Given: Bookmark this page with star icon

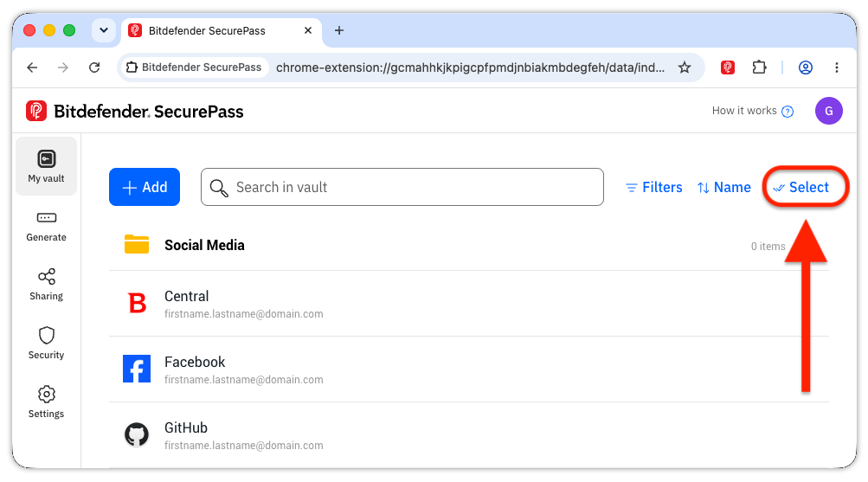Looking at the screenshot, I should coord(685,67).
